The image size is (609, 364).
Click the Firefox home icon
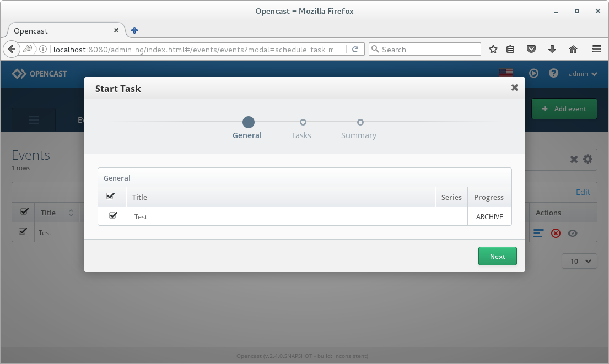point(573,49)
